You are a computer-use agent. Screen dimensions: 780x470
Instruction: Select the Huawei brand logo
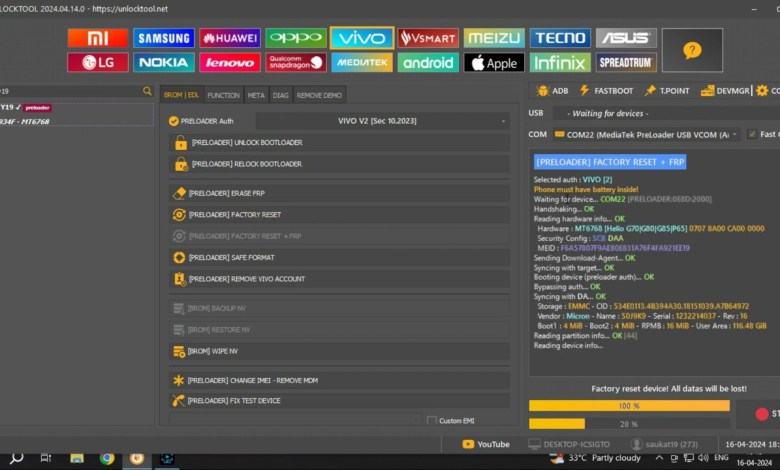(230, 38)
